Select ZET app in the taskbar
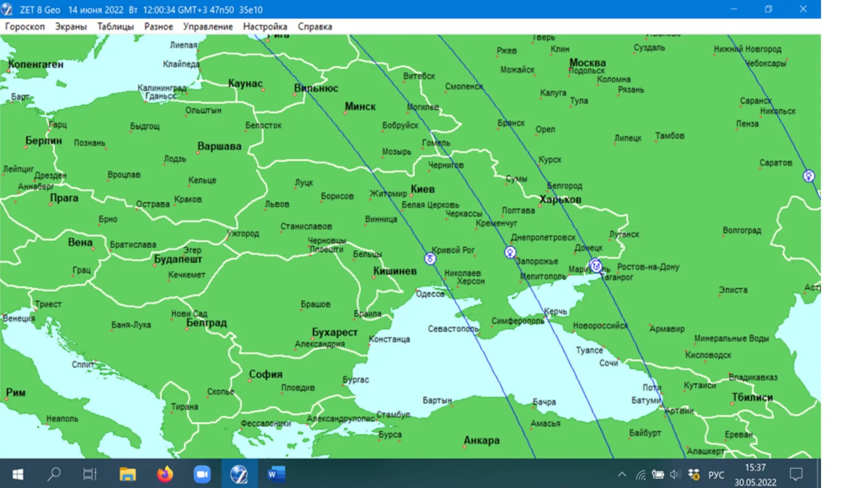868x488 pixels. (239, 474)
